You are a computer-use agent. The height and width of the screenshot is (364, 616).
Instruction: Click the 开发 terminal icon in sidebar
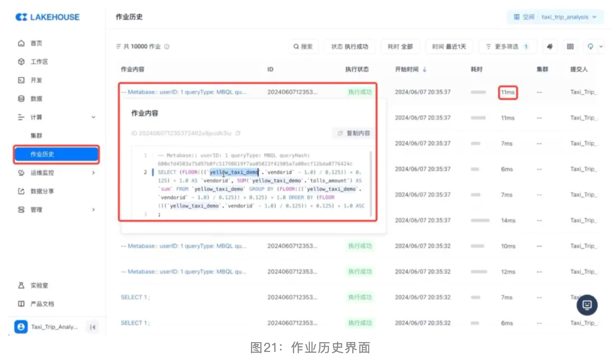tap(21, 80)
